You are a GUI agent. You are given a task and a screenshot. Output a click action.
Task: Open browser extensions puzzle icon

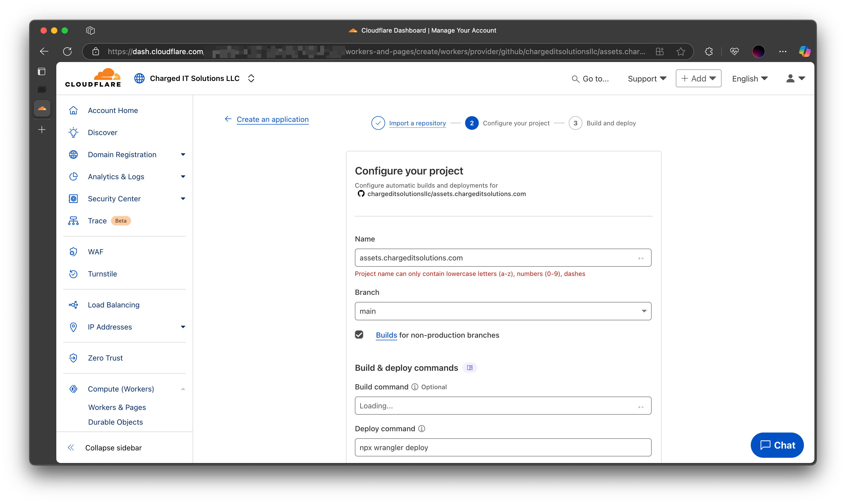tap(709, 51)
